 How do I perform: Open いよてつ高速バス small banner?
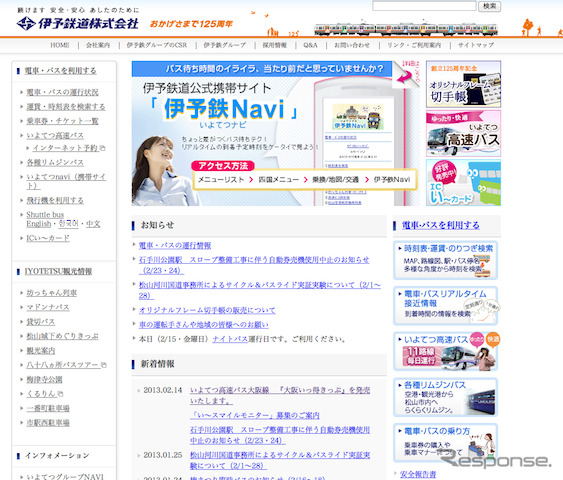463,133
